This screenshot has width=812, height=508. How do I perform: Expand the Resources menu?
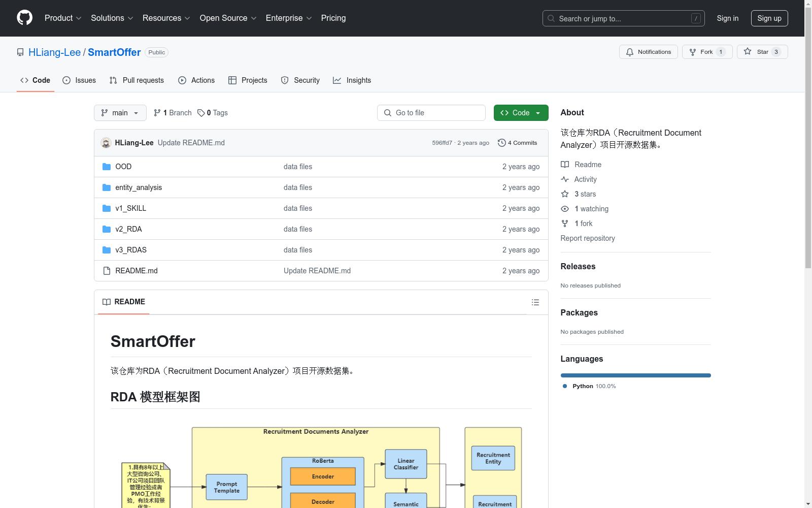pos(166,18)
